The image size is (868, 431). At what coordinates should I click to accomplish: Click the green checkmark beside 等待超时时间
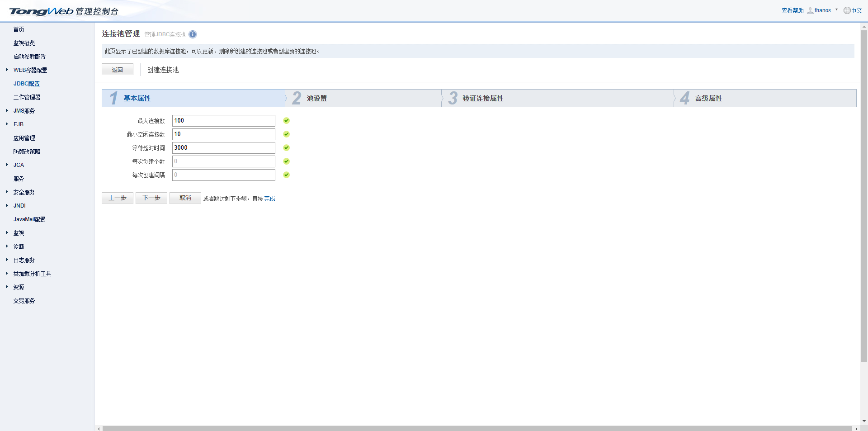pyautogui.click(x=286, y=148)
